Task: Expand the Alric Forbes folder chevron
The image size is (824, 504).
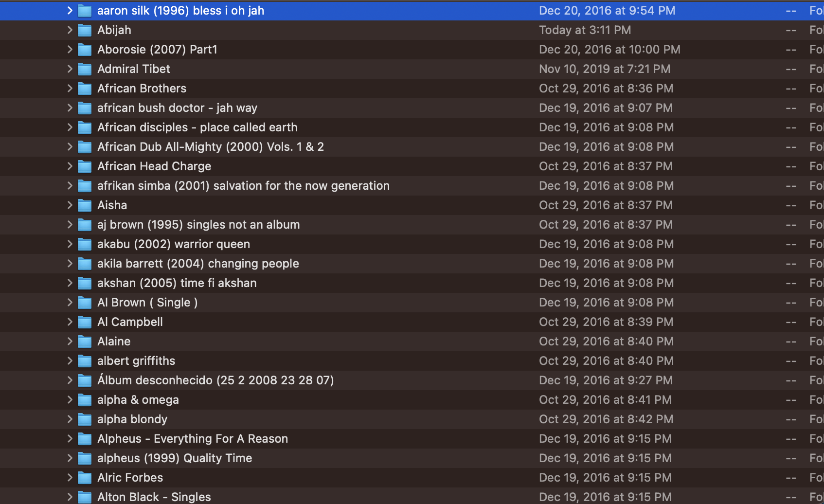Action: click(70, 477)
